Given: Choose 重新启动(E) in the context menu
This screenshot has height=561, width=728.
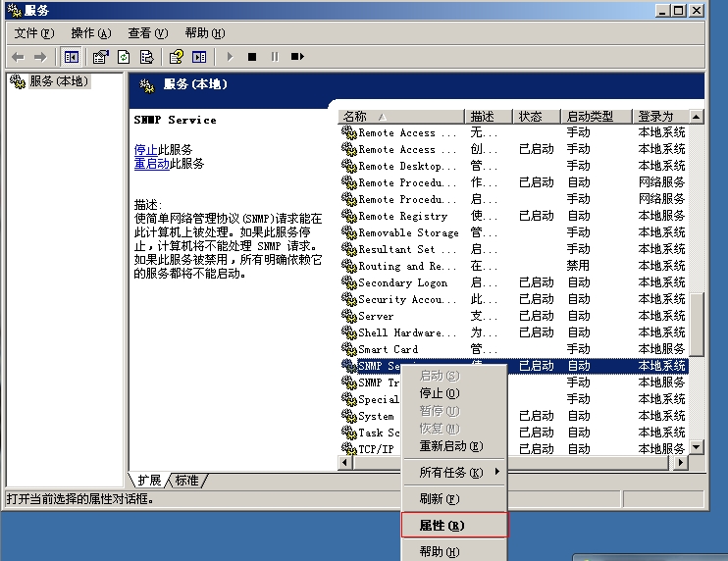Looking at the screenshot, I should (453, 446).
